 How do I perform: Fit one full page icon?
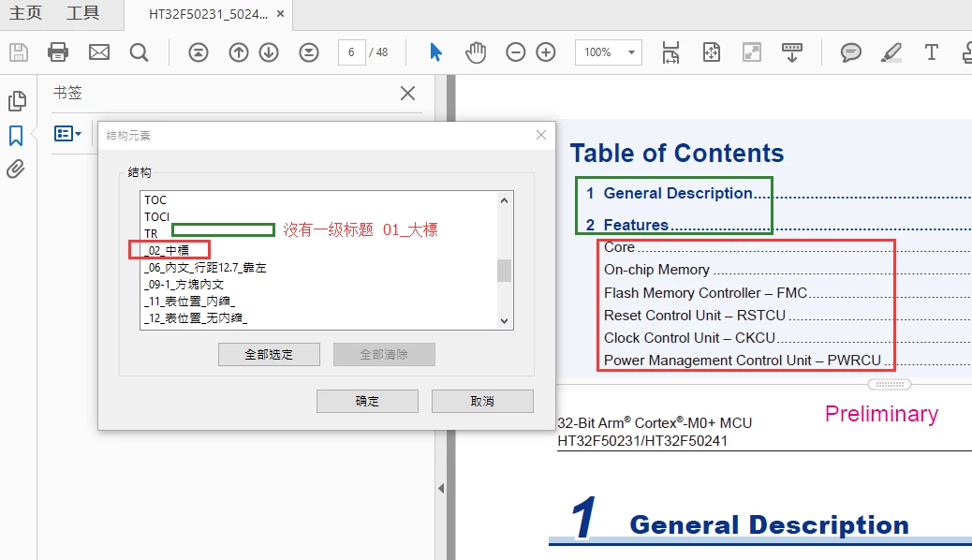coord(712,52)
